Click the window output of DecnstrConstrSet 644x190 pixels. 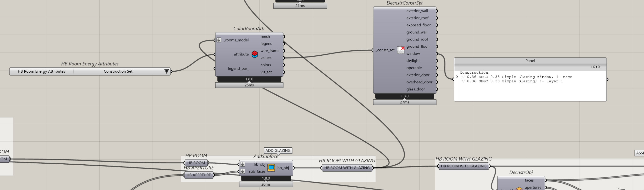tap(413, 54)
